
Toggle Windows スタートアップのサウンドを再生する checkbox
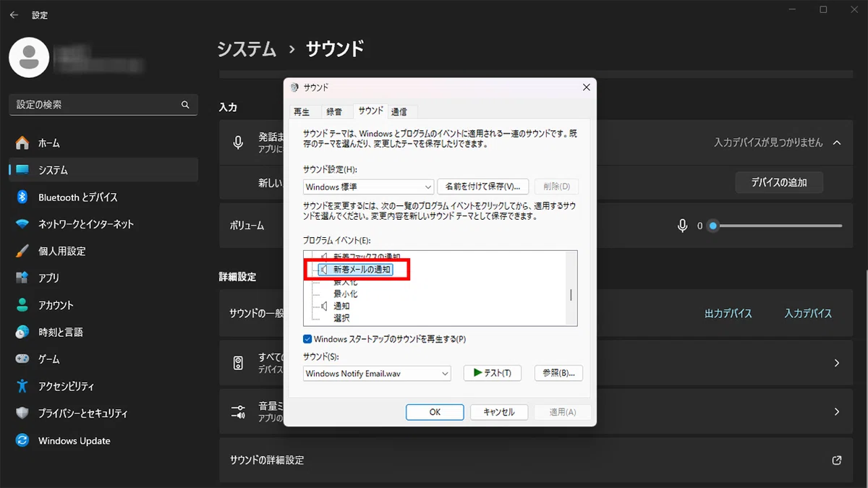click(x=307, y=339)
